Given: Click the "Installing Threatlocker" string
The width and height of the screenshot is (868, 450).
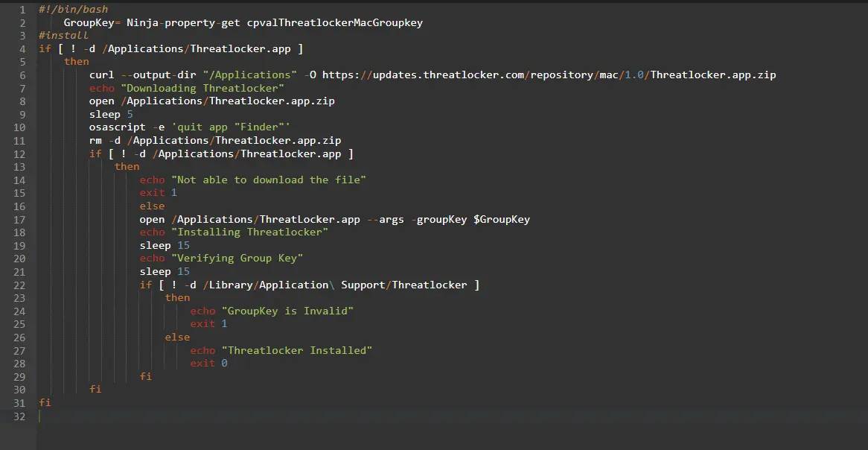Looking at the screenshot, I should [249, 232].
